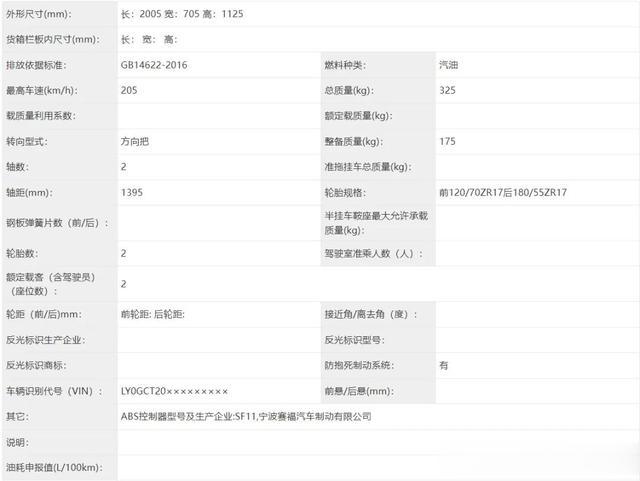Click the '燃料种类:' label

tap(345, 65)
